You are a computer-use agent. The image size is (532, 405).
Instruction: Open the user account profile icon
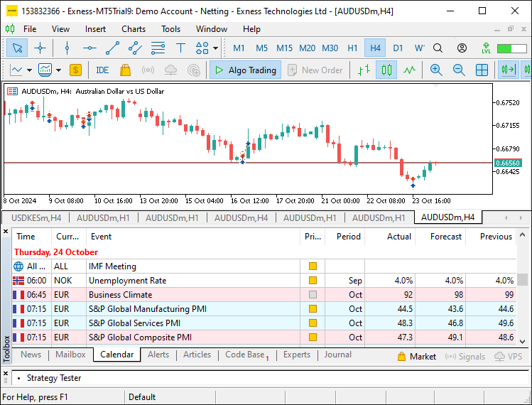click(462, 48)
